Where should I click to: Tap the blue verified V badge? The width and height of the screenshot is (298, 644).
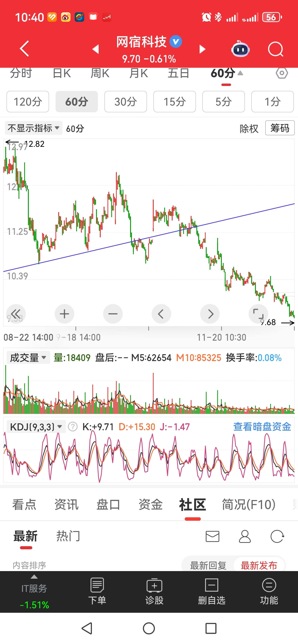(x=176, y=41)
